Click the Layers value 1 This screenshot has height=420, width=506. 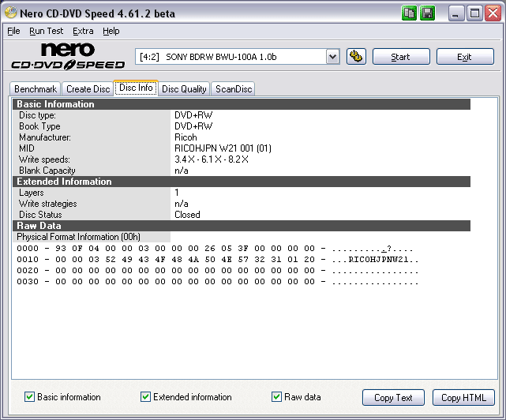[x=177, y=193]
